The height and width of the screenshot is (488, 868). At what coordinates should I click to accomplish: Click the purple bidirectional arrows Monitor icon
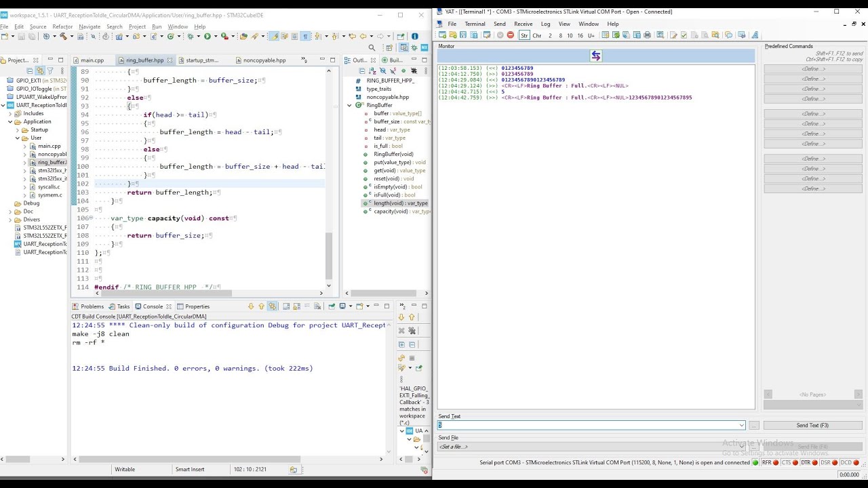pos(596,56)
